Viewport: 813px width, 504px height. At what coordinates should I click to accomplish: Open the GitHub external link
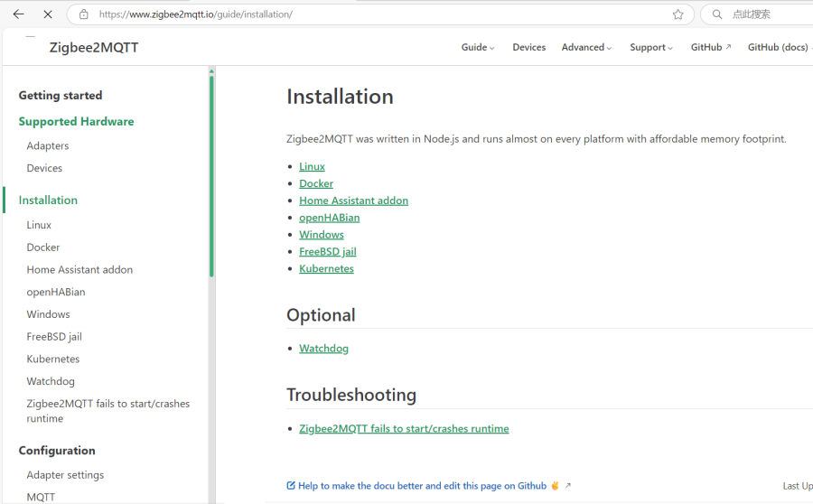(711, 47)
